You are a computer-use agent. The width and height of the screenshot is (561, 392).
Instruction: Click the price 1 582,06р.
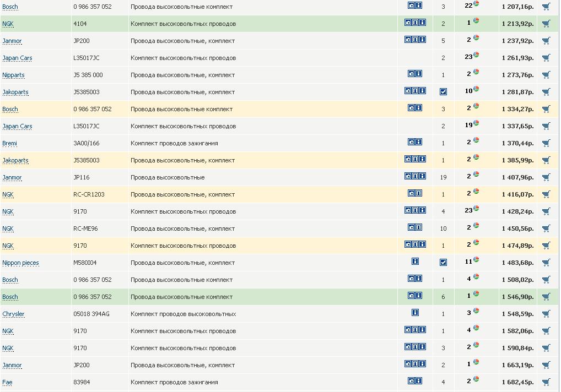[517, 331]
